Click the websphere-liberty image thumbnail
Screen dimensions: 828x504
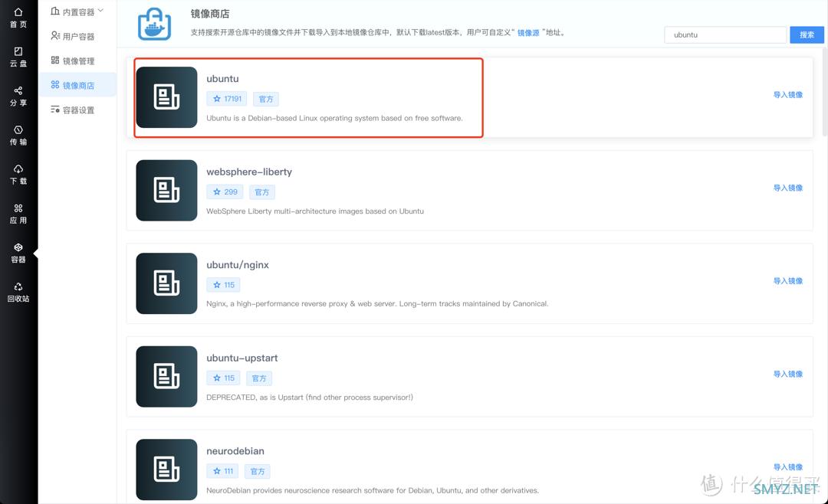[x=166, y=191]
